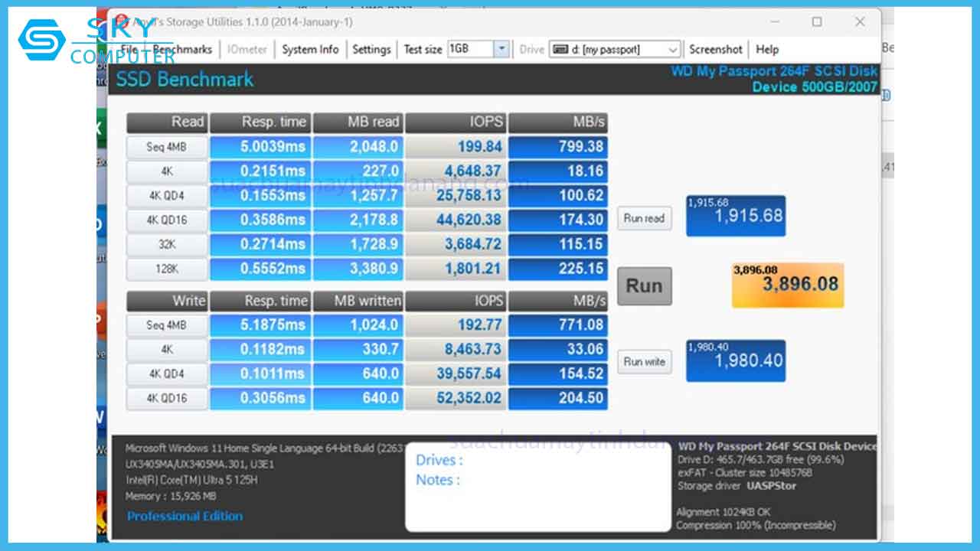Select the 25,758.13 IOPS cell
This screenshot has height=551, width=980.
pos(456,195)
